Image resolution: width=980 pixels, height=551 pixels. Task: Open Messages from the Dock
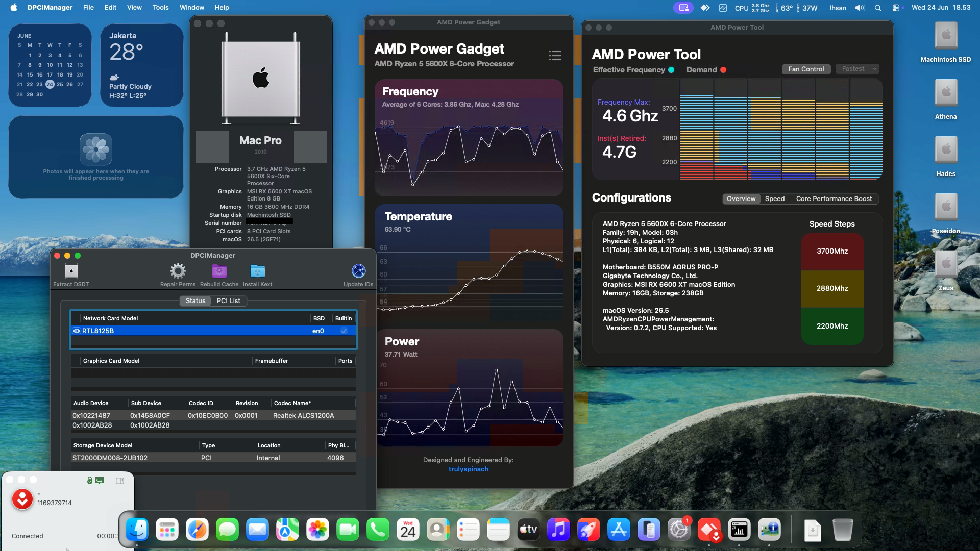(x=227, y=530)
